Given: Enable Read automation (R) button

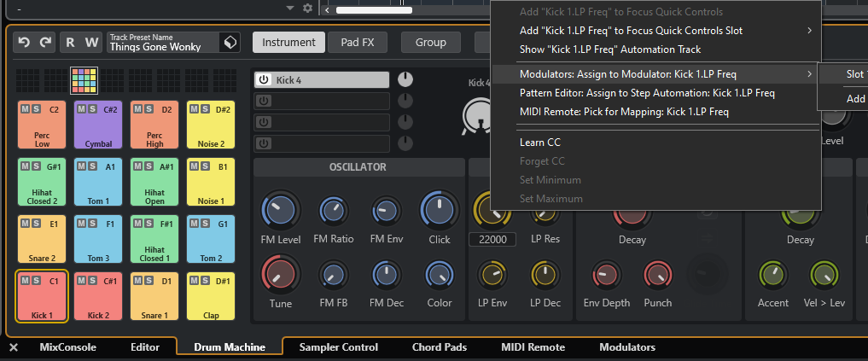Looking at the screenshot, I should coord(70,42).
